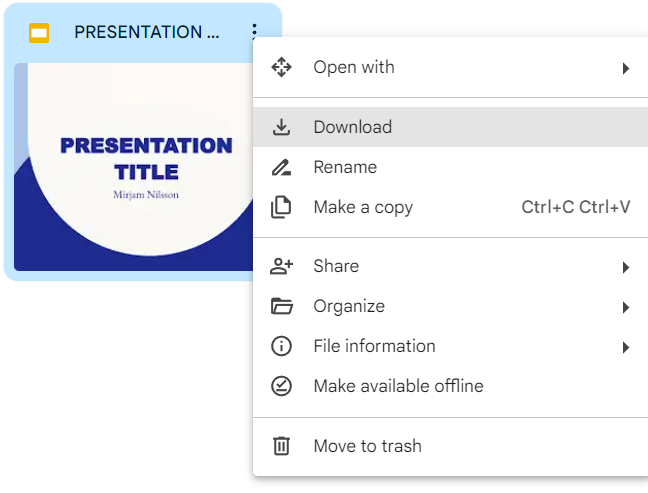This screenshot has width=648, height=493.
Task: Click the yellow Google Slides file icon
Action: click(39, 32)
